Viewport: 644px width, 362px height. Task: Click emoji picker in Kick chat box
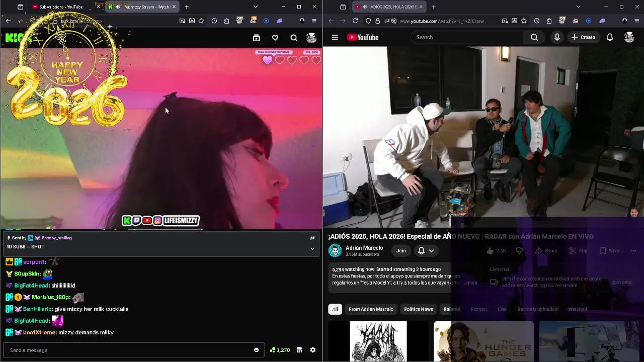(x=256, y=350)
